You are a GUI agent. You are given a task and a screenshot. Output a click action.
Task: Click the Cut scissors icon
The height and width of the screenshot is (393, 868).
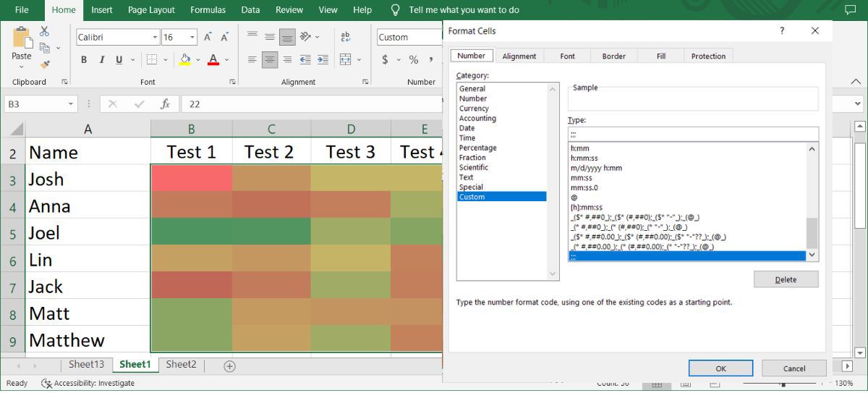(44, 31)
